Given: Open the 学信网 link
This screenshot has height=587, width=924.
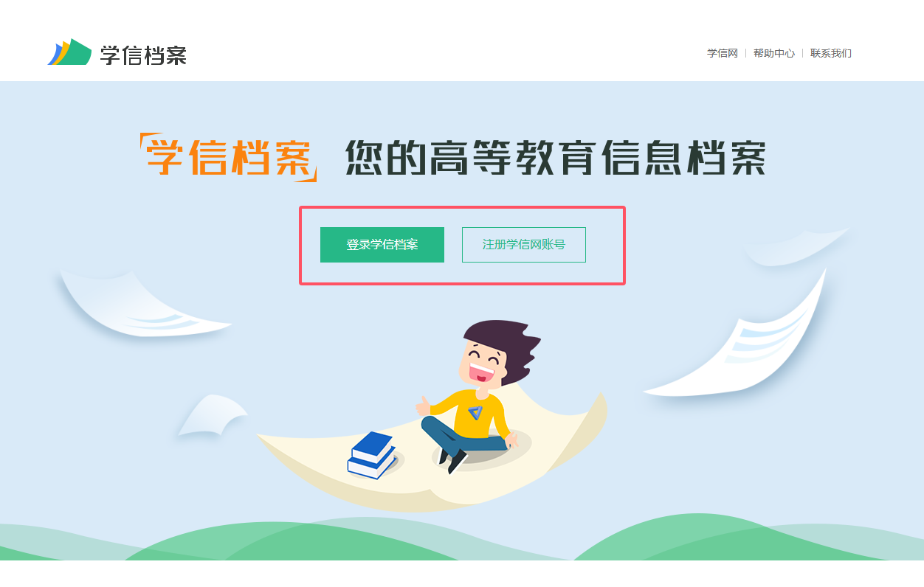Looking at the screenshot, I should point(723,53).
